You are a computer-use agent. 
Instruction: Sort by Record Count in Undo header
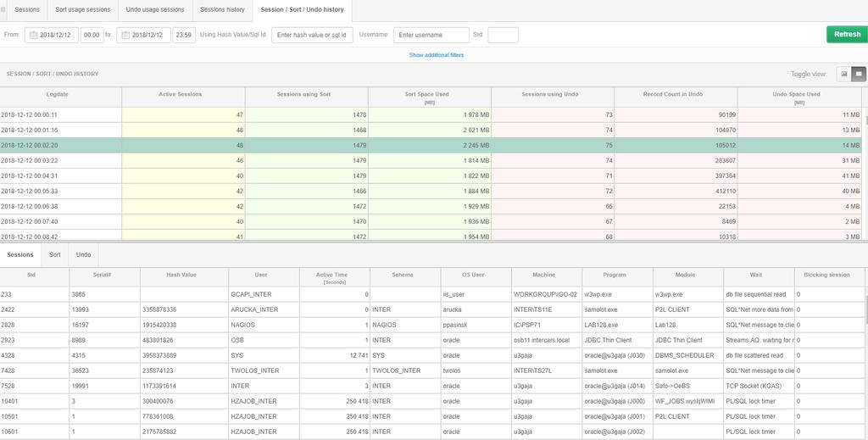(676, 97)
